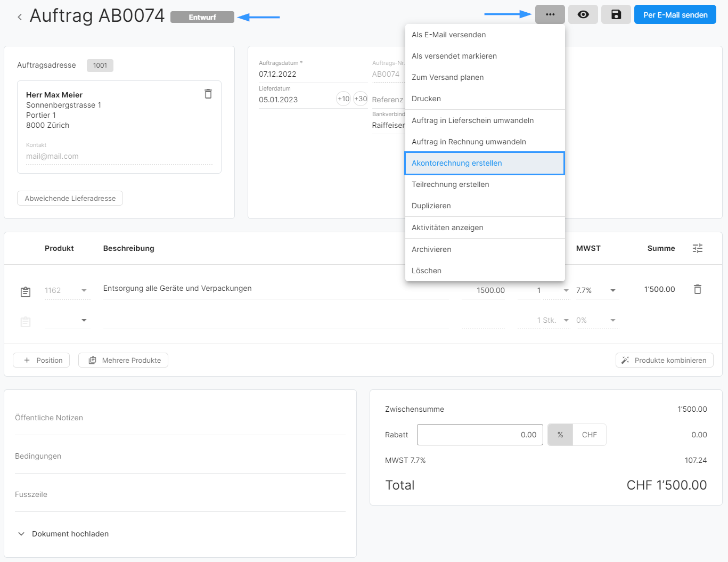The width and height of the screenshot is (728, 562).
Task: Click the Öffentliche Notizen field
Action: click(x=180, y=418)
